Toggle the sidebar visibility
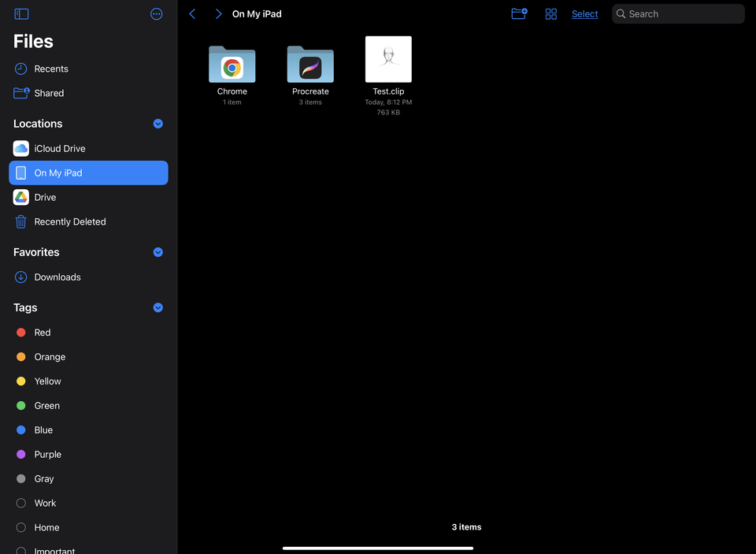 (x=20, y=13)
